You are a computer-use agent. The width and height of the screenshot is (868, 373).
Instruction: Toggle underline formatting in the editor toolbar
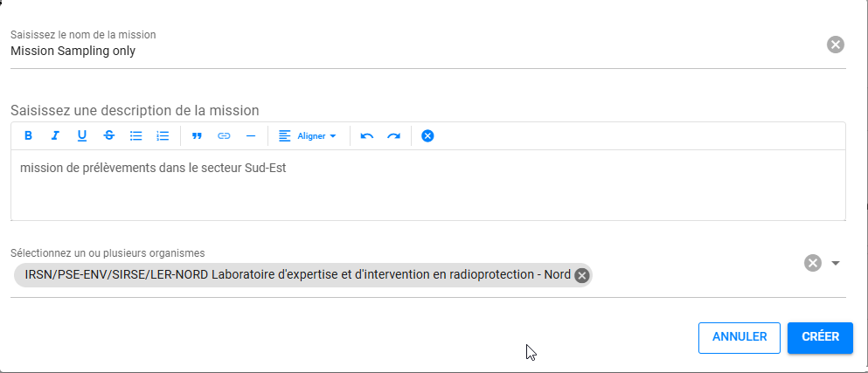[82, 136]
